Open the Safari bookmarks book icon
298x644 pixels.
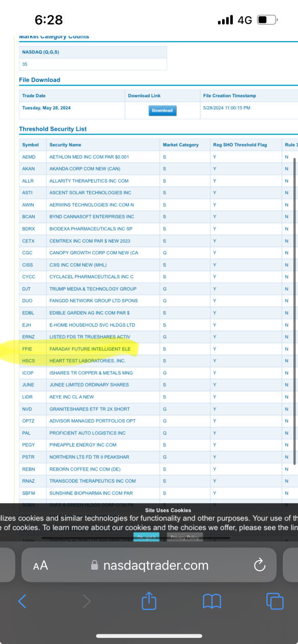[212, 602]
